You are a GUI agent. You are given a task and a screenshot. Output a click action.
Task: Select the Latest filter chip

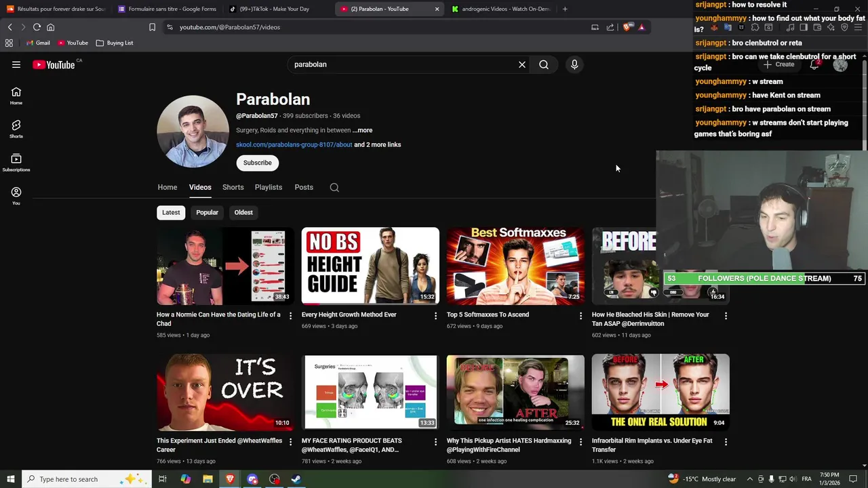point(171,212)
